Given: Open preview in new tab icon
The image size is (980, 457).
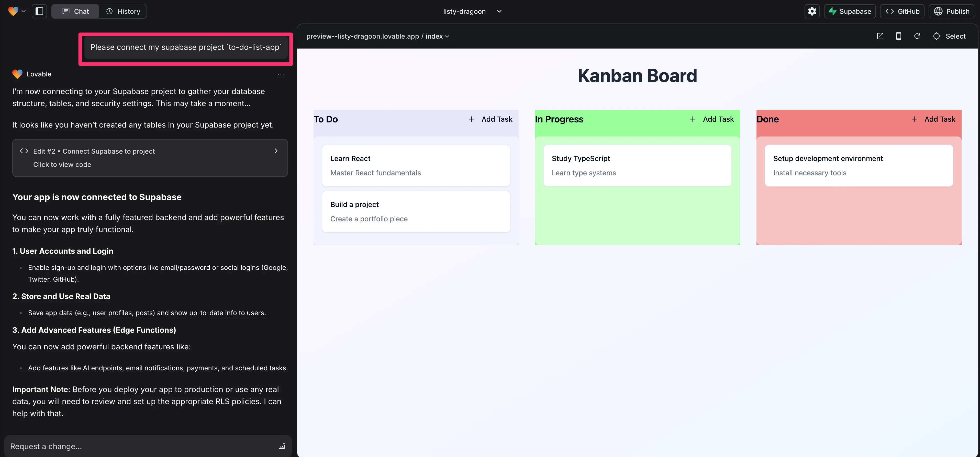Looking at the screenshot, I should pos(880,36).
